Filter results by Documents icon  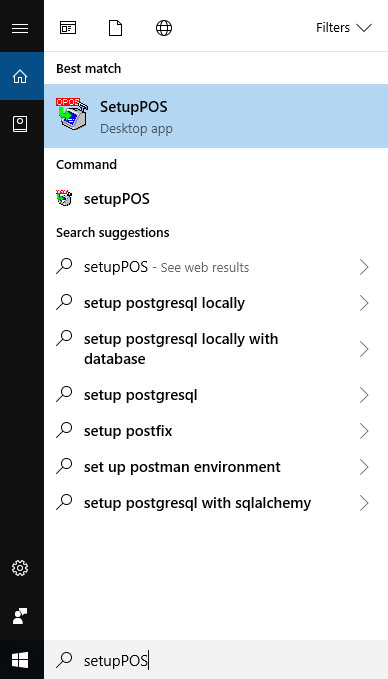tap(115, 28)
